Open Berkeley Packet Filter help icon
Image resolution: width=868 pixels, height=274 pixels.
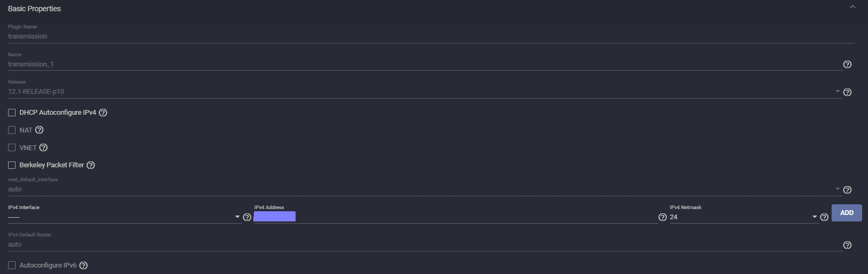90,165
